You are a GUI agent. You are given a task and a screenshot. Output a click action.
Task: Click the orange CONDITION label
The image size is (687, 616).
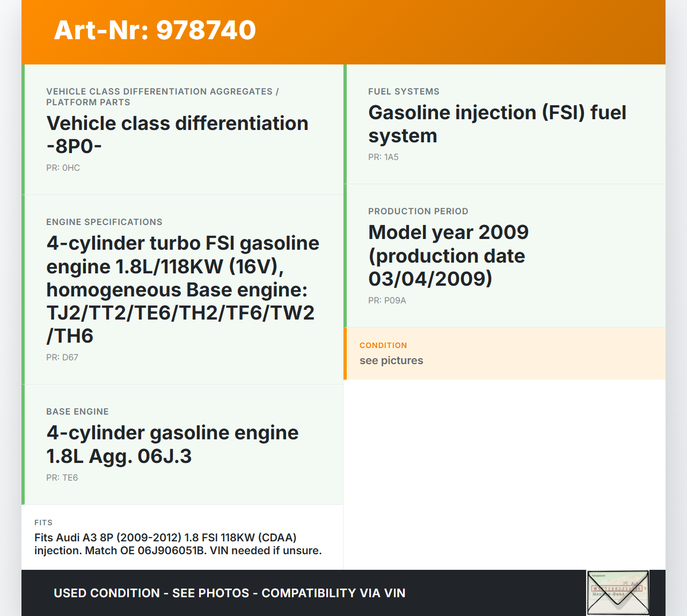(x=383, y=345)
